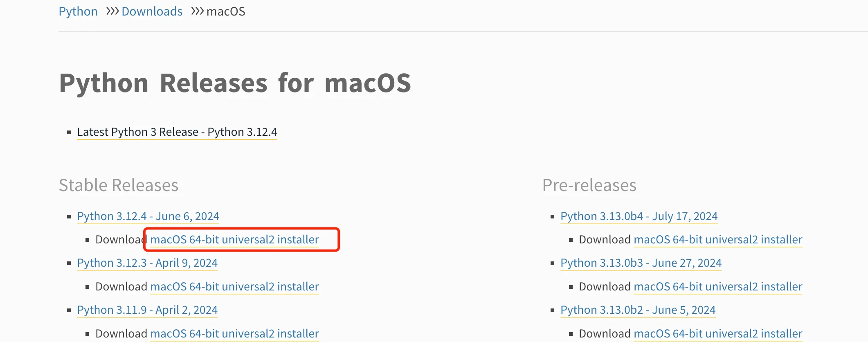Open the Python 3.13.0b4 pre-release page
This screenshot has width=868, height=342.
pos(639,216)
